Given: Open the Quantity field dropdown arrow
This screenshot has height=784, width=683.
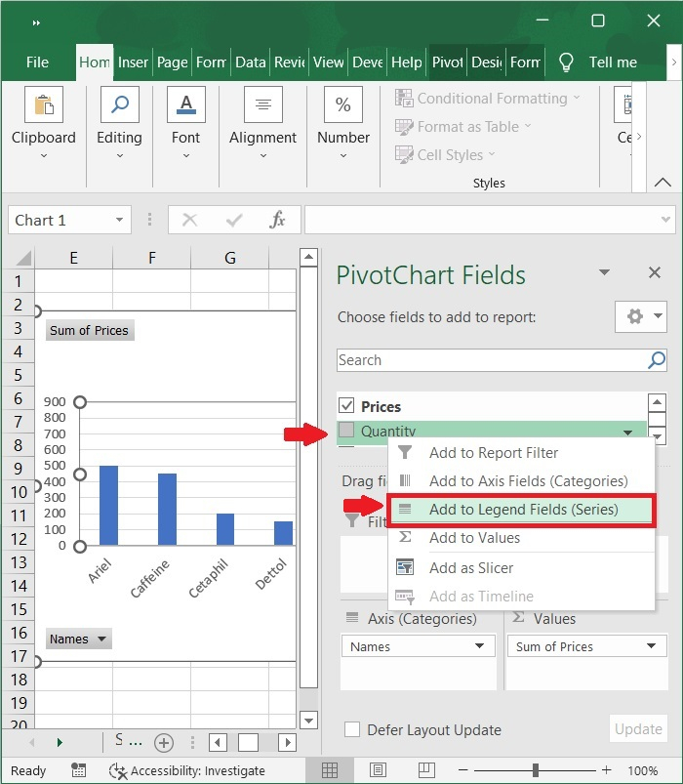Looking at the screenshot, I should (x=628, y=433).
